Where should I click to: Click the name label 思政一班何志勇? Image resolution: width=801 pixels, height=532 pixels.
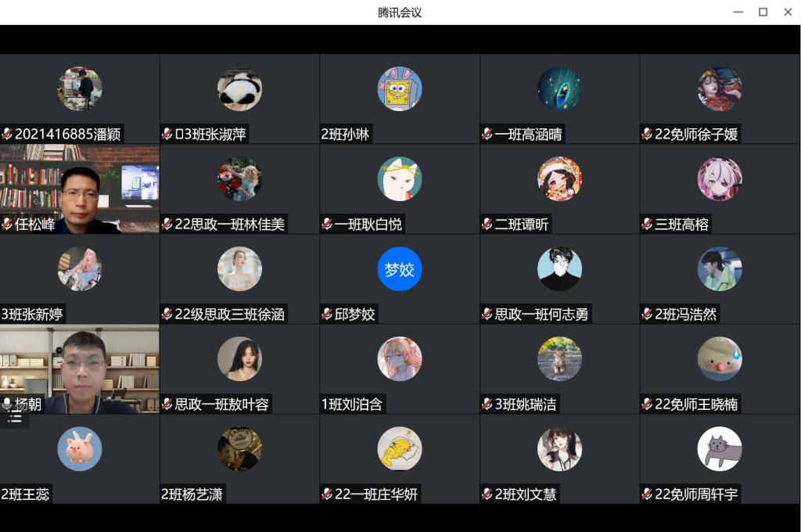(x=541, y=314)
